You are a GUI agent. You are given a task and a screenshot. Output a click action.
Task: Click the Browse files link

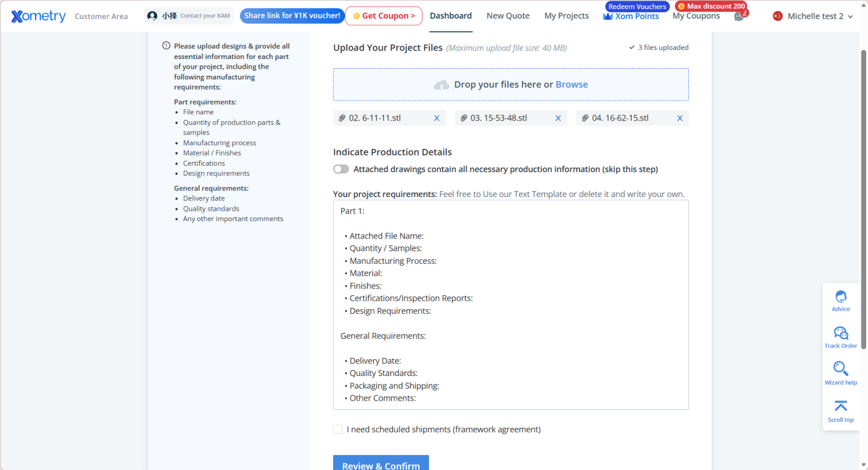point(571,84)
